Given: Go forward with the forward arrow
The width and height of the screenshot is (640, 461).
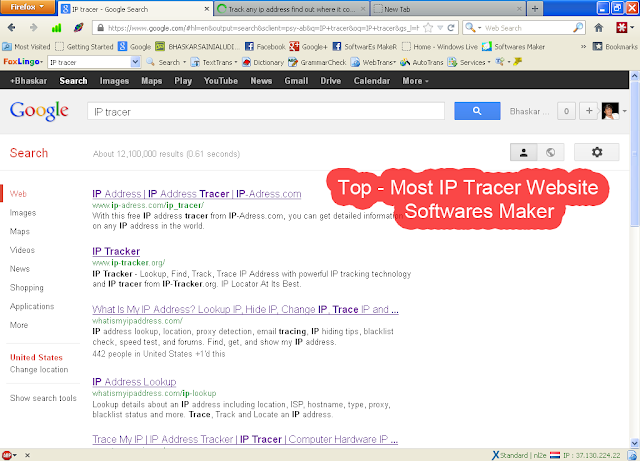Looking at the screenshot, I should pyautogui.click(x=33, y=28).
